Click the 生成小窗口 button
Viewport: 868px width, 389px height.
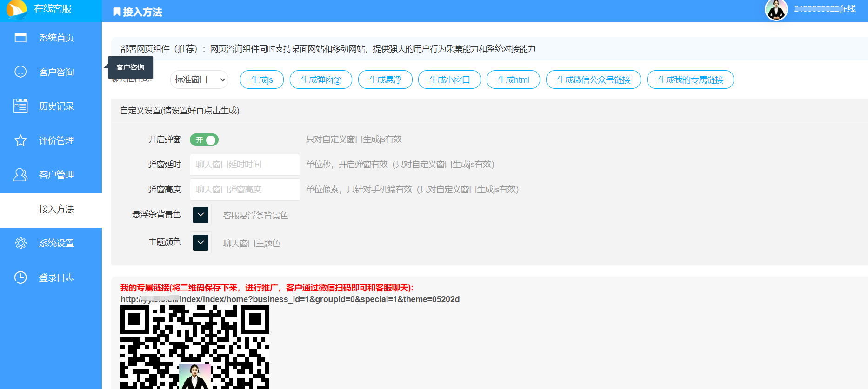tap(449, 79)
